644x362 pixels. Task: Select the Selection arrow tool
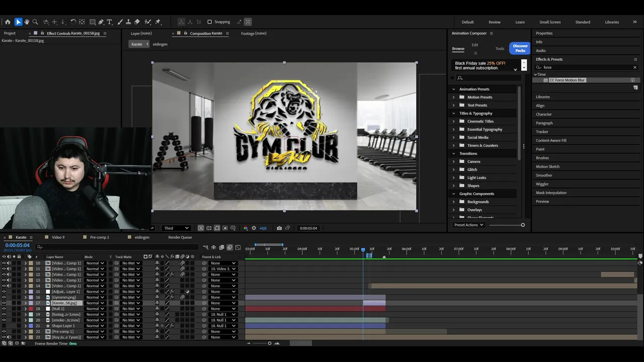pos(18,22)
